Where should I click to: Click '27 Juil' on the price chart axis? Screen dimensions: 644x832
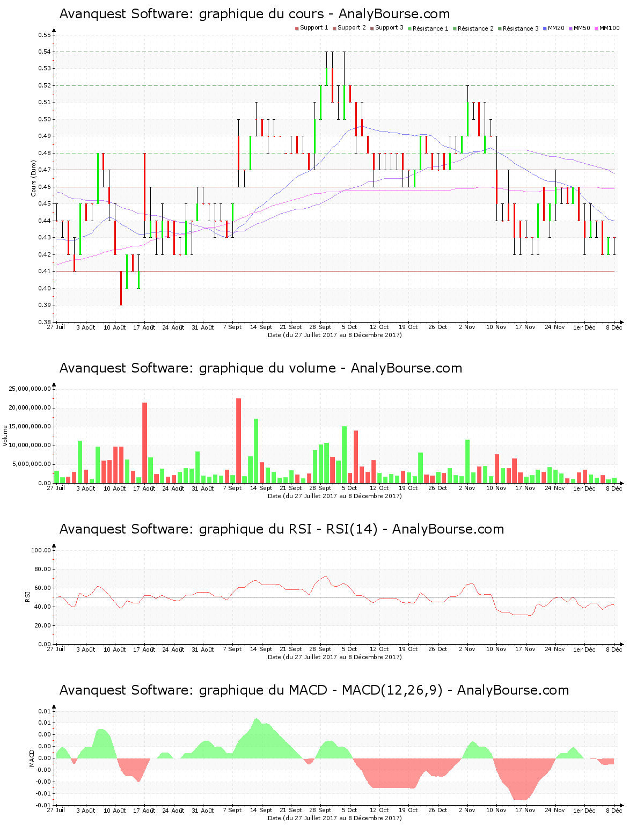click(x=56, y=327)
